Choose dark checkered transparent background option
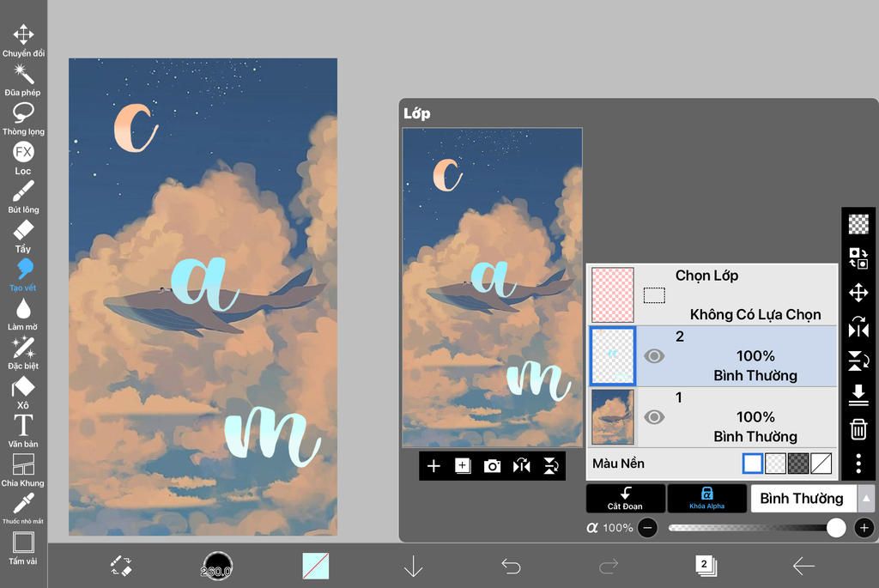879x588 pixels. (798, 464)
